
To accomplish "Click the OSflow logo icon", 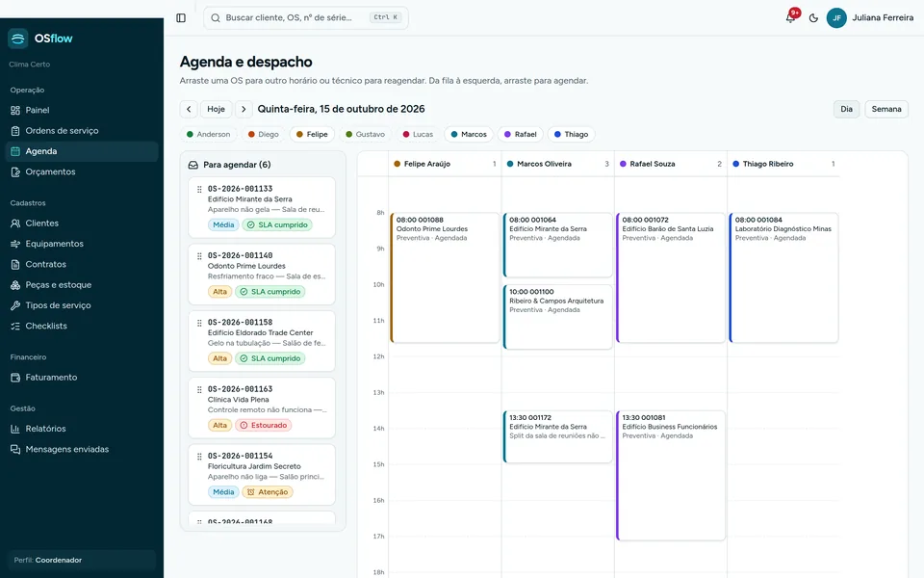I will pos(17,39).
